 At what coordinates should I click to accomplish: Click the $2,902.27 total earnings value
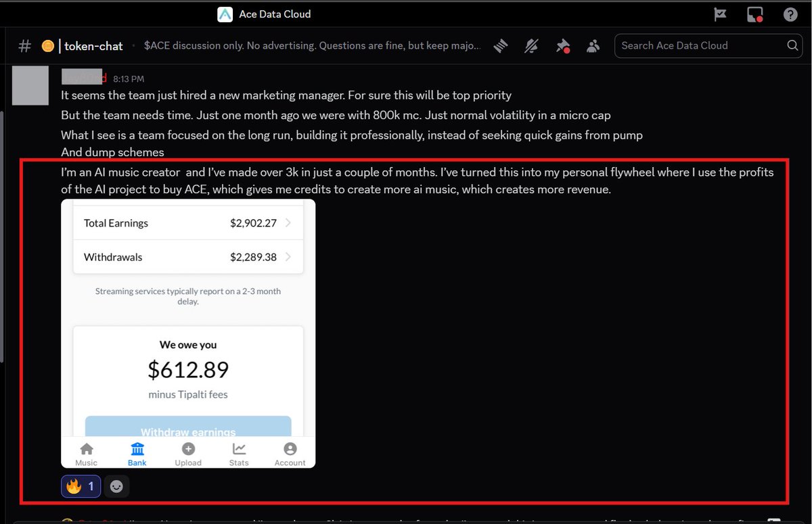(x=253, y=222)
